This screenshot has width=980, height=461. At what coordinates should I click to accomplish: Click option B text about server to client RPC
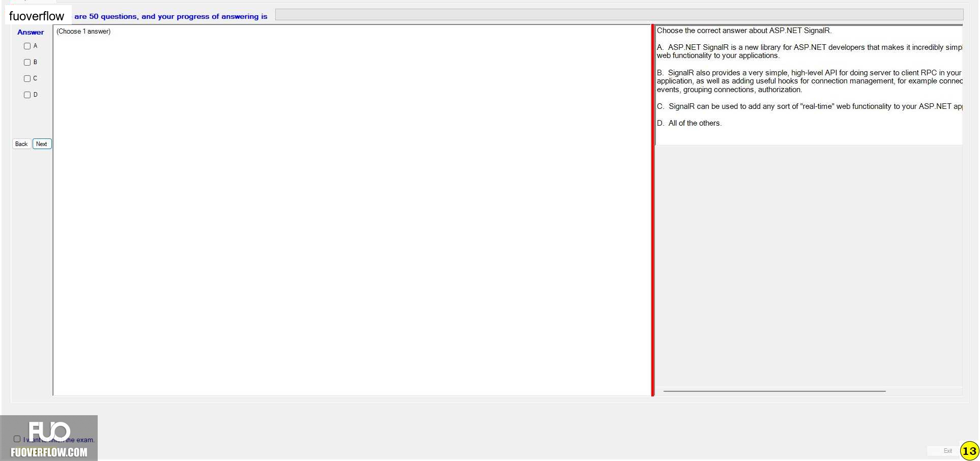(810, 81)
